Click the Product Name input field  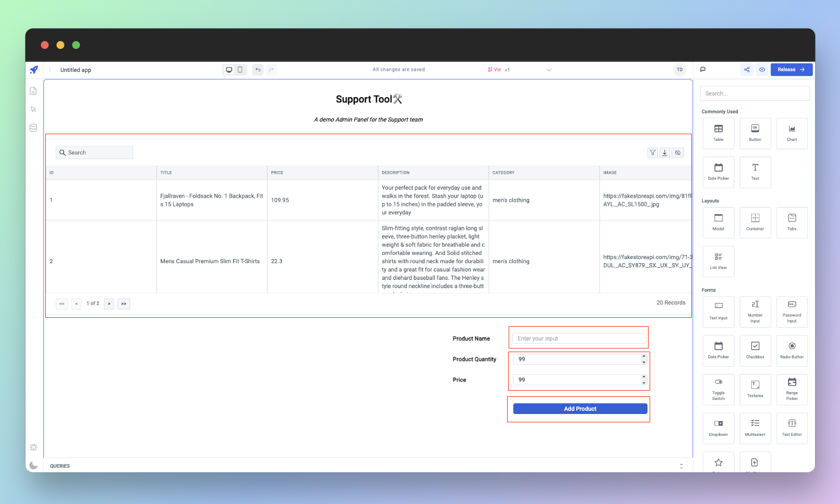[579, 339]
